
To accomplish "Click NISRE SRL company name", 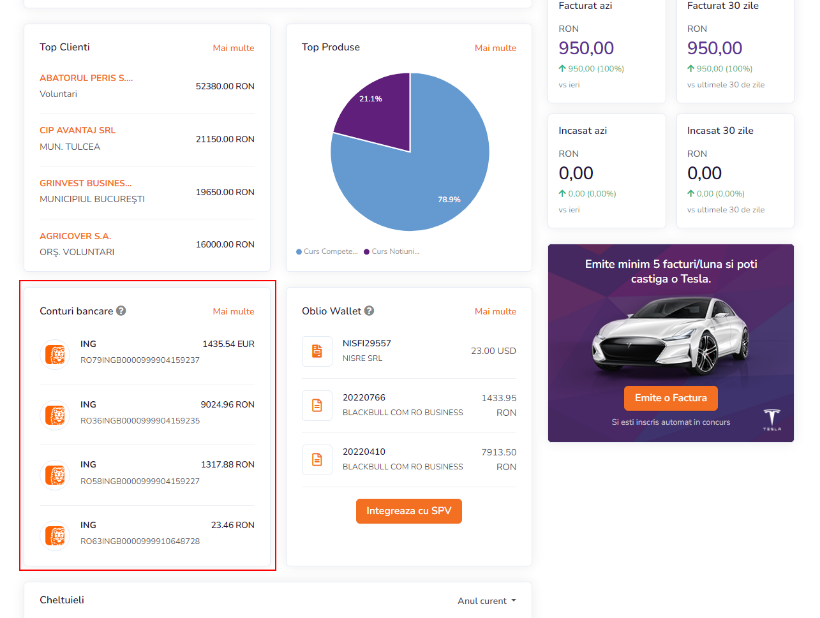I will (x=362, y=358).
